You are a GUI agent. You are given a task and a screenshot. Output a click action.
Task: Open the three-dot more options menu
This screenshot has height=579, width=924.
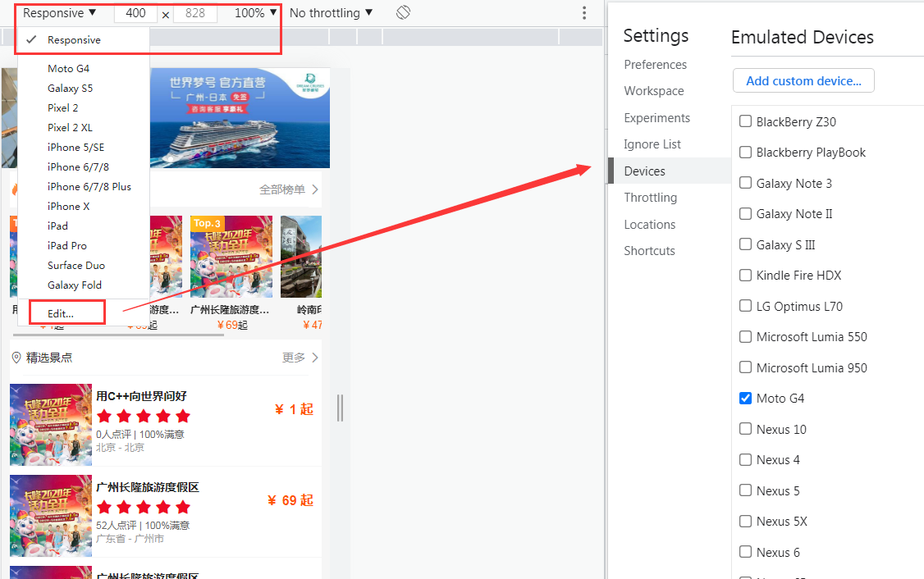tap(584, 13)
